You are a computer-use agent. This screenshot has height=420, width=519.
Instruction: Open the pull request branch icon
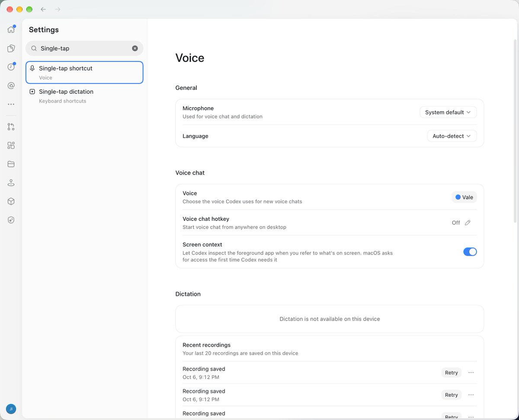point(11,127)
